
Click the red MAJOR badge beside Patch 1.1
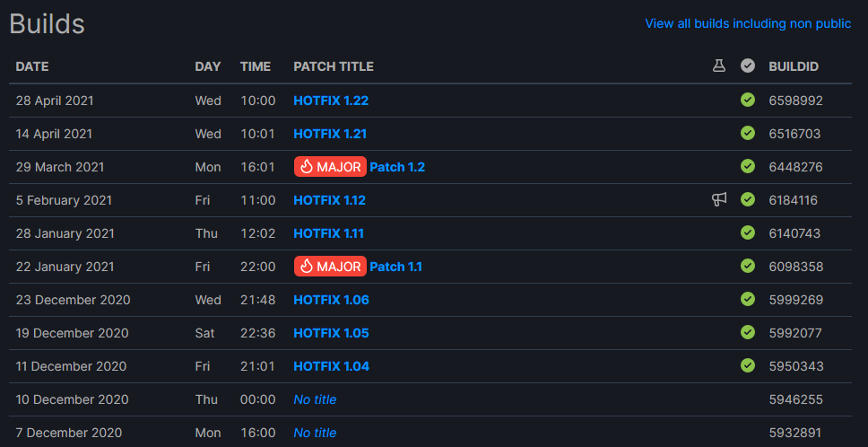(x=330, y=267)
